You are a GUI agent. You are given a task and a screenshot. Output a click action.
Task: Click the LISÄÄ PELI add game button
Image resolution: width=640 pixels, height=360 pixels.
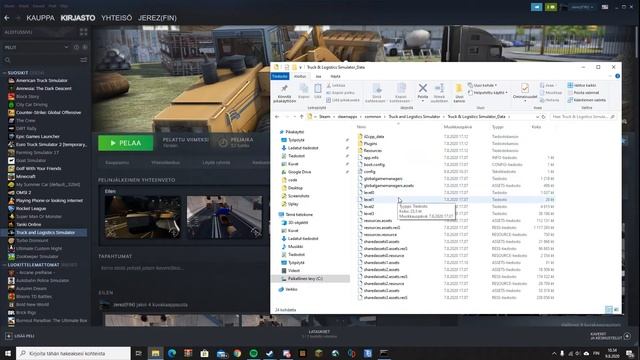click(x=20, y=336)
